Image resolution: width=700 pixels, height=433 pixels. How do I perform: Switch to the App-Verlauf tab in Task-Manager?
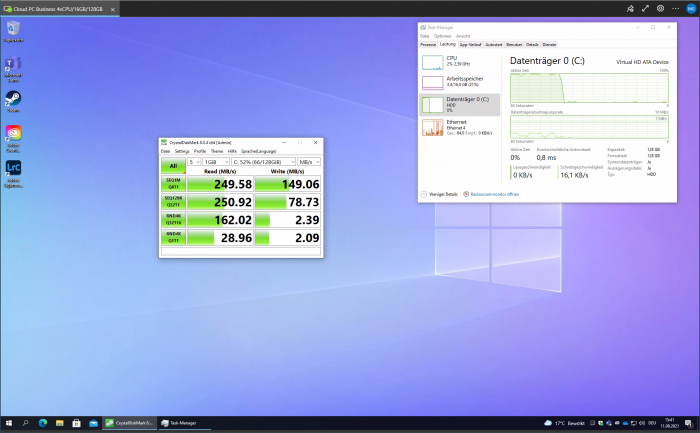tap(471, 45)
